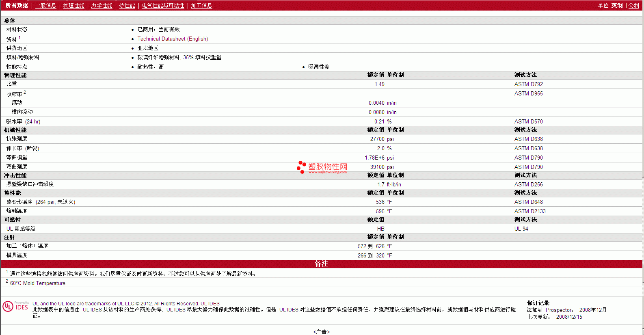Screen dimensions: 644x335
Task: Click 弯曲模量 value 1.78E+6
Action: tap(374, 158)
